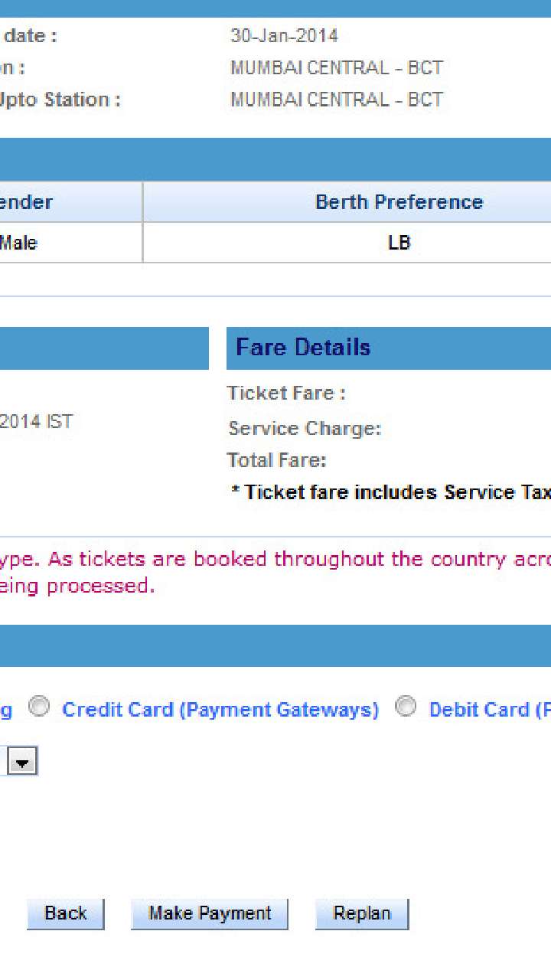Click the Make Payment button
This screenshot has width=551, height=980.
click(x=210, y=913)
